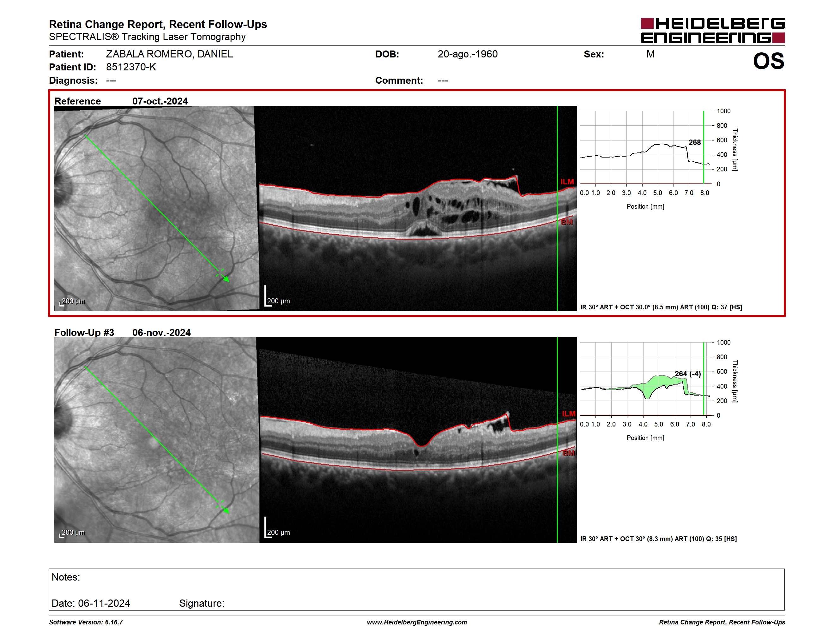834x644 pixels.
Task: Click the reference thickness profile graph
Action: pos(646,147)
